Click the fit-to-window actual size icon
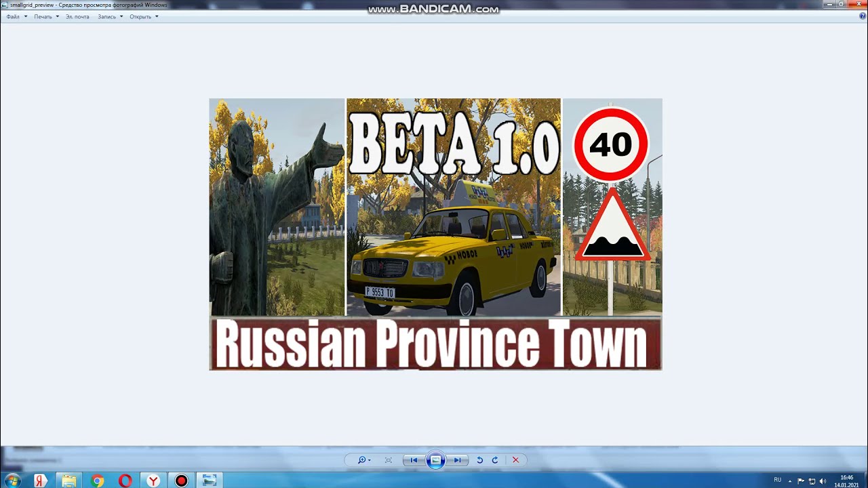868x488 pixels. pyautogui.click(x=389, y=460)
